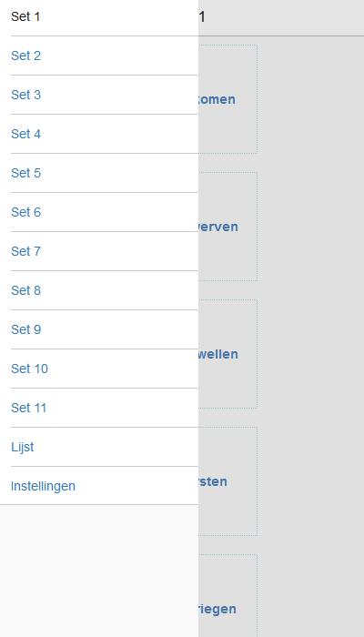Click the card ending in "erven"
This screenshot has height=637, width=364.
pyautogui.click(x=227, y=227)
